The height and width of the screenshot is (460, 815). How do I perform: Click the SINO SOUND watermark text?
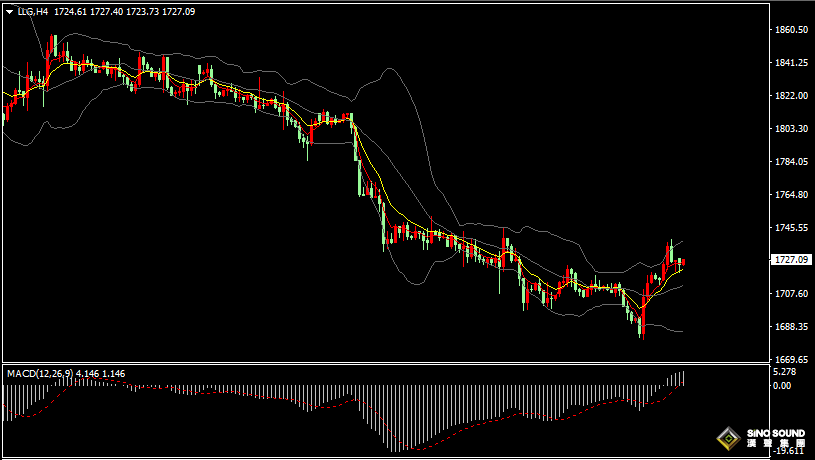pyautogui.click(x=776, y=433)
